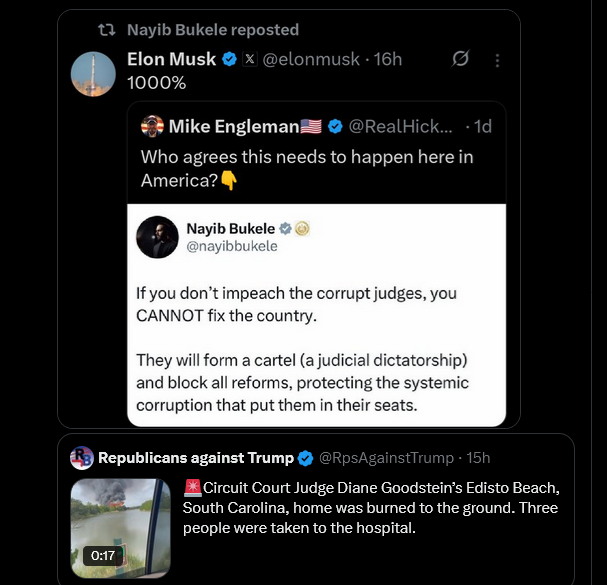Image resolution: width=607 pixels, height=585 pixels.
Task: Click the Circuit Court Judge Goodstein post text
Action: click(368, 507)
